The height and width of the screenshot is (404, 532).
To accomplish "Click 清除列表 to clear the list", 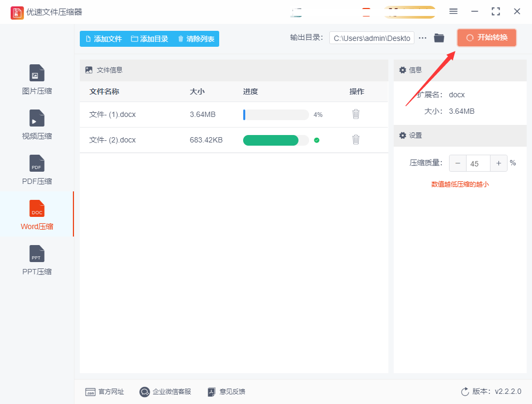I will point(196,39).
